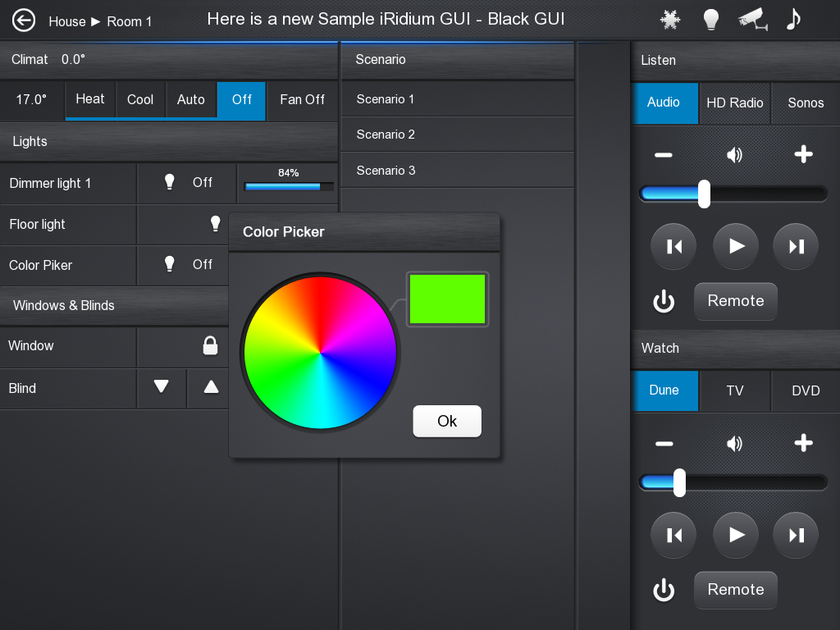Open music via the note icon
840x630 pixels.
point(792,20)
